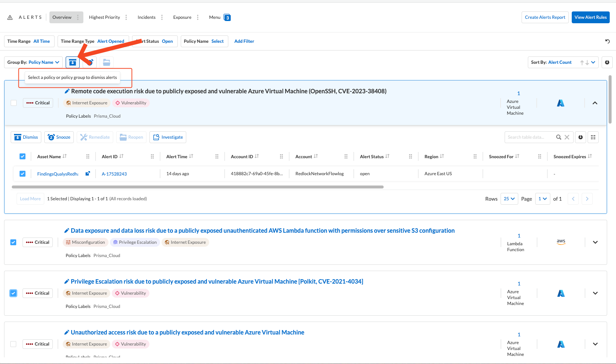616x364 pixels.
Task: Open the column settings icon in table toolbar
Action: pos(593,137)
